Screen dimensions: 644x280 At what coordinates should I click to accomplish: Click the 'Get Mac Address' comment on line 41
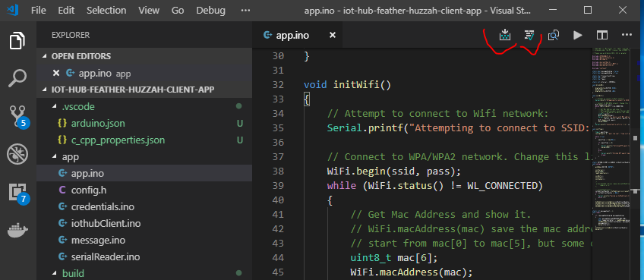coord(440,214)
